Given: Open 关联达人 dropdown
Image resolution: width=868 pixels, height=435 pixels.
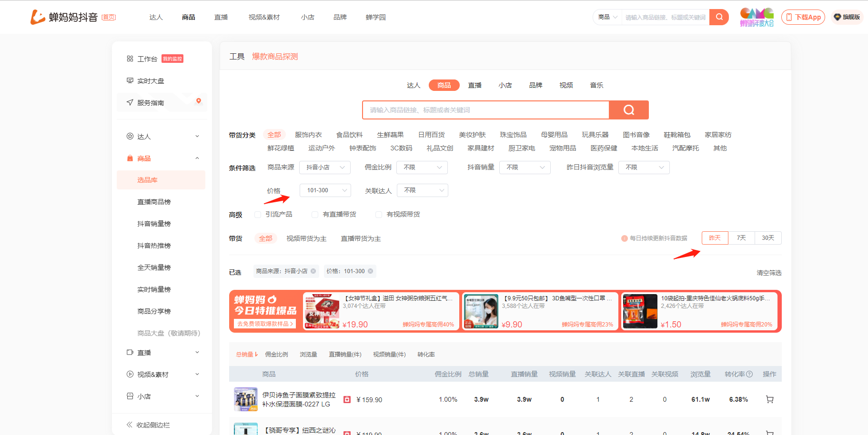Looking at the screenshot, I should click(x=423, y=190).
